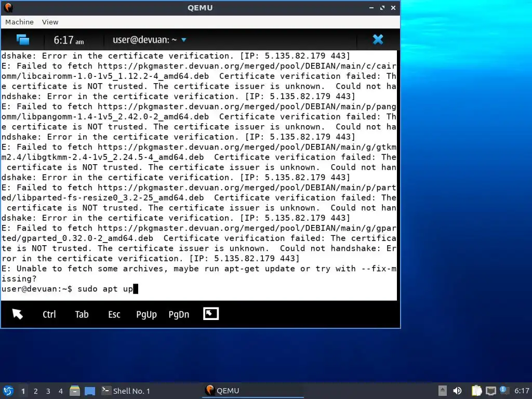
Task: Click the 'libgtkmm-2.4-1v5_2.24.5-4_amd64.deb' text
Action: click(x=115, y=157)
